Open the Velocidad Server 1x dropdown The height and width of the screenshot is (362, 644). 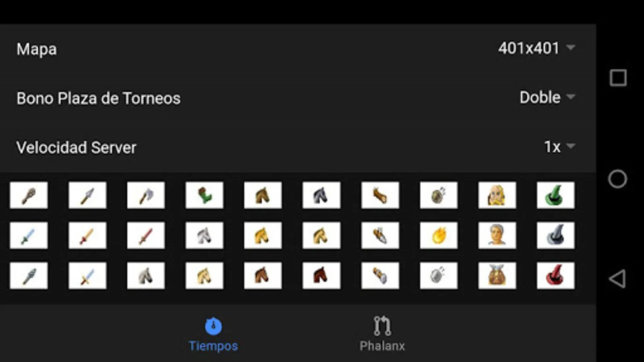[559, 147]
